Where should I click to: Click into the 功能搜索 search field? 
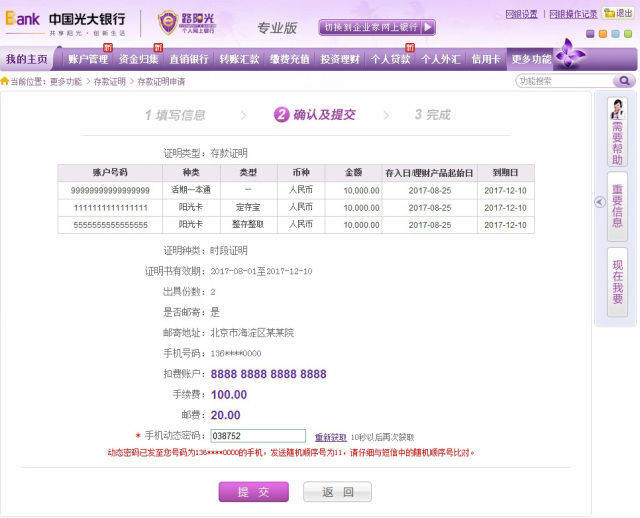pyautogui.click(x=565, y=81)
